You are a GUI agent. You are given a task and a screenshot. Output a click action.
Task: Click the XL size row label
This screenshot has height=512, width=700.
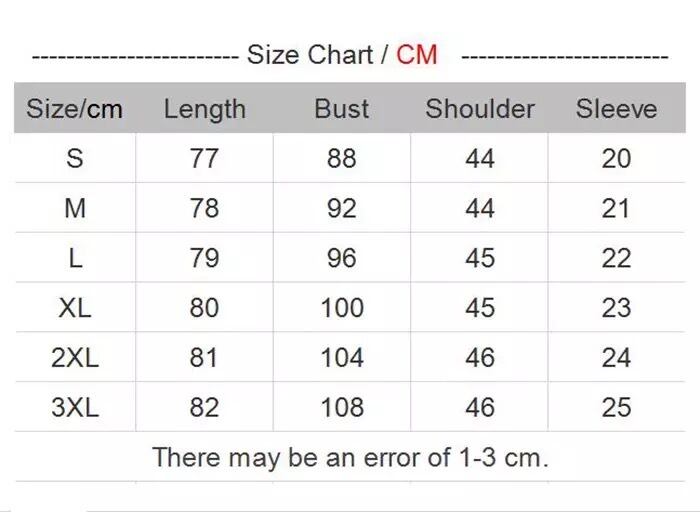75,308
